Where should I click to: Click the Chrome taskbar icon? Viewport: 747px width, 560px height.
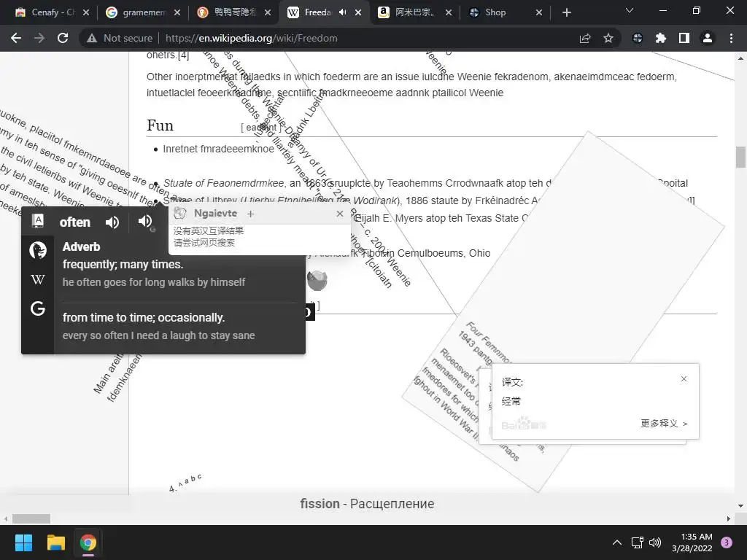click(88, 542)
